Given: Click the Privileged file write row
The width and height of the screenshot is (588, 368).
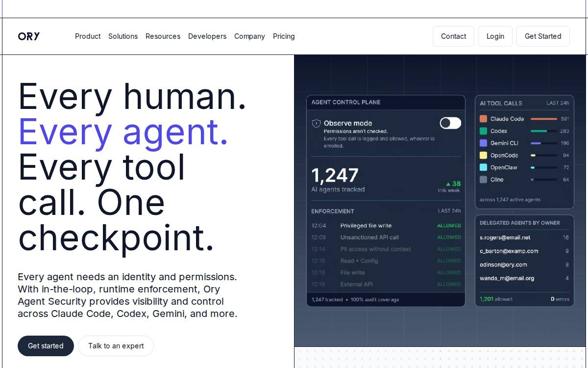Looking at the screenshot, I should [386, 226].
